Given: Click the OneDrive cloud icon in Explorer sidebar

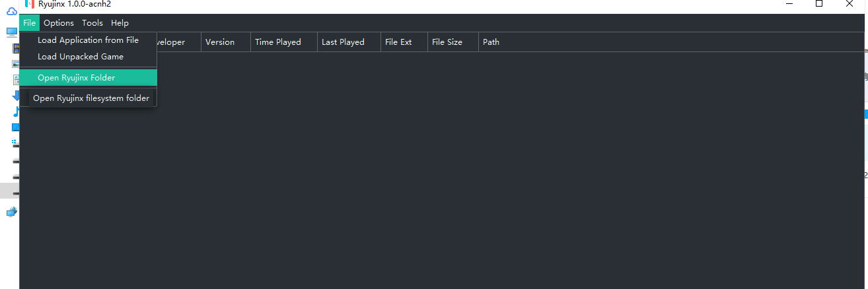Looking at the screenshot, I should [x=12, y=11].
